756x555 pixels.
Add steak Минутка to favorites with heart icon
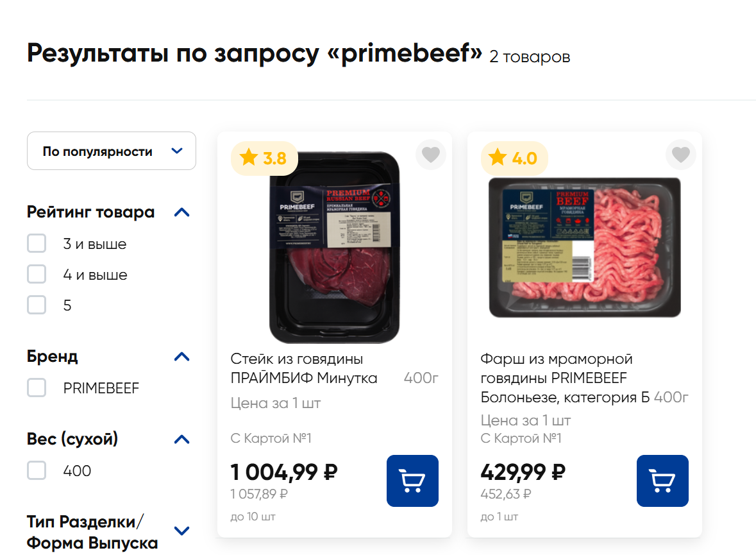click(431, 155)
